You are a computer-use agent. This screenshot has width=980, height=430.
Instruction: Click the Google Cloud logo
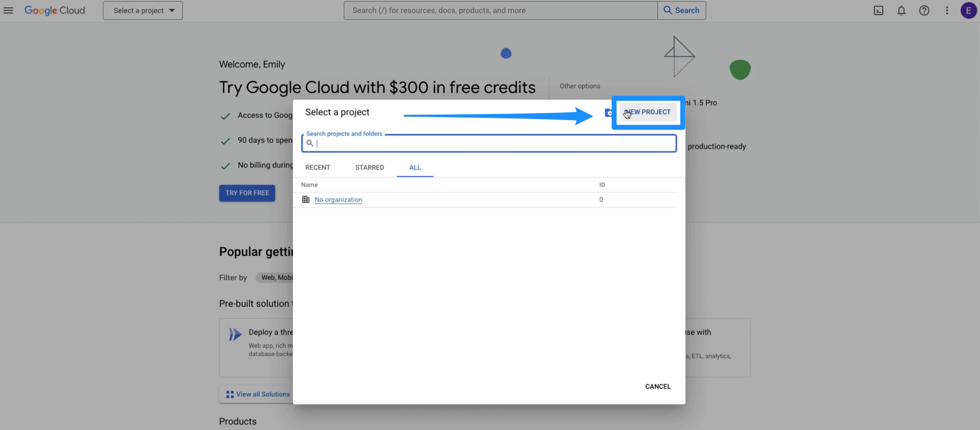point(54,10)
